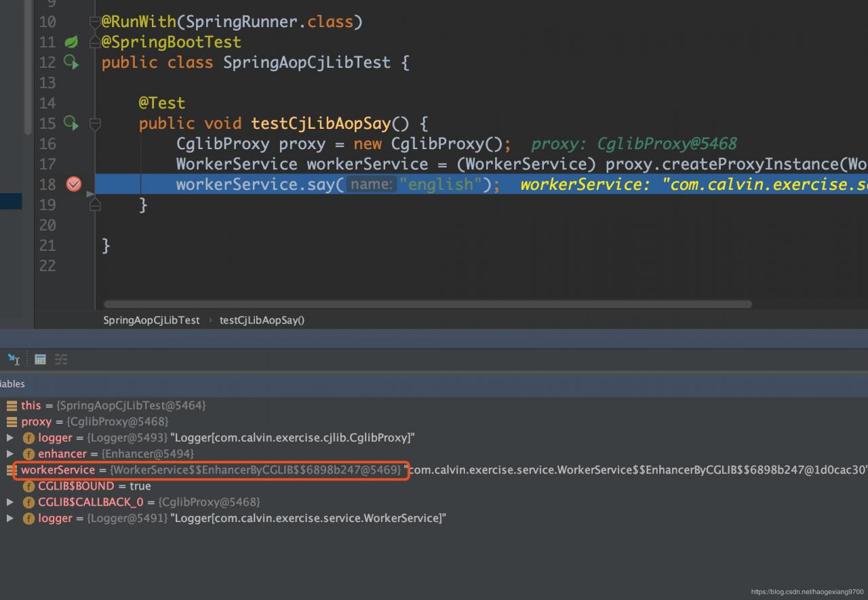The height and width of the screenshot is (600, 868).
Task: Click SpringAopCjLibTest breadcrumb
Action: coord(151,320)
